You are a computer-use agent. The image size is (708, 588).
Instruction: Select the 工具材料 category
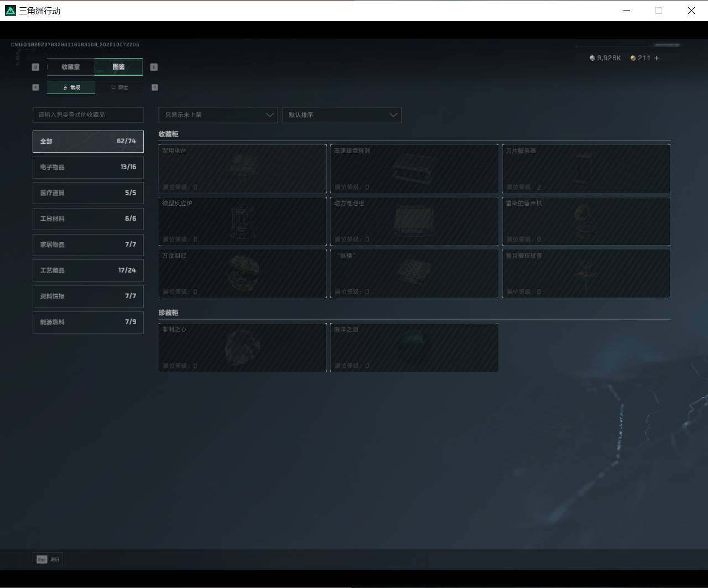coord(88,218)
